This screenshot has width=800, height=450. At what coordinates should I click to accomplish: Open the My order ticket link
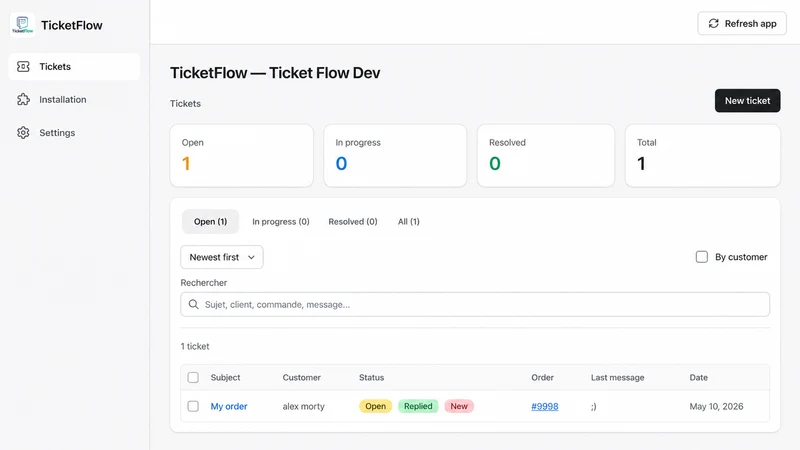[x=229, y=406]
